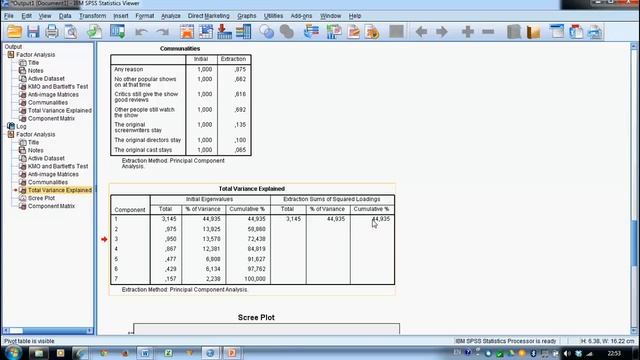Click the viewer scrollbar down arrow
Image resolution: width=640 pixels, height=360 pixels.
point(634,331)
